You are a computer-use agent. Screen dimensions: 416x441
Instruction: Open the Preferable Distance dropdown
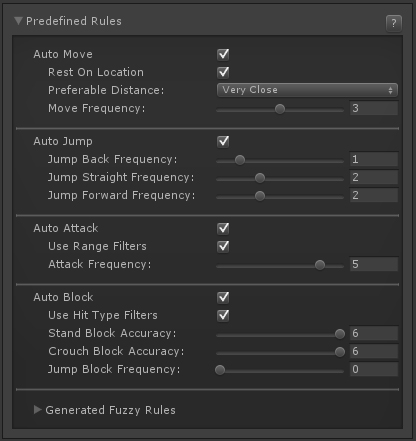pos(307,90)
